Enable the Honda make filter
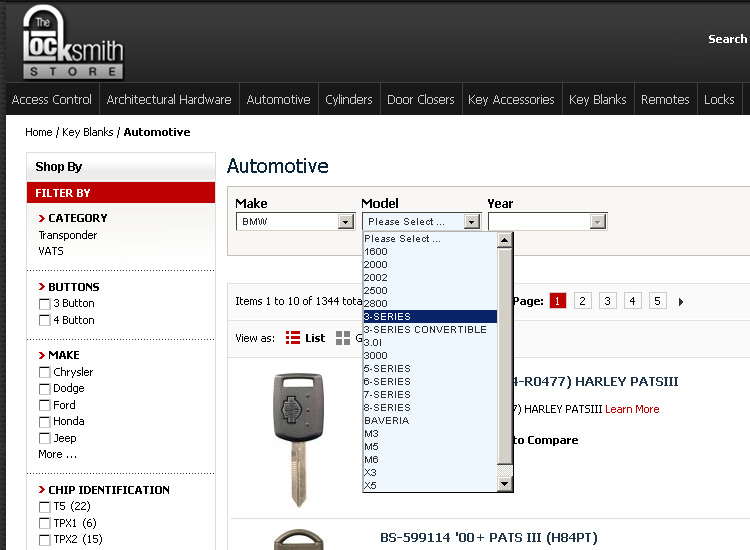Viewport: 750px width, 550px height. [44, 422]
